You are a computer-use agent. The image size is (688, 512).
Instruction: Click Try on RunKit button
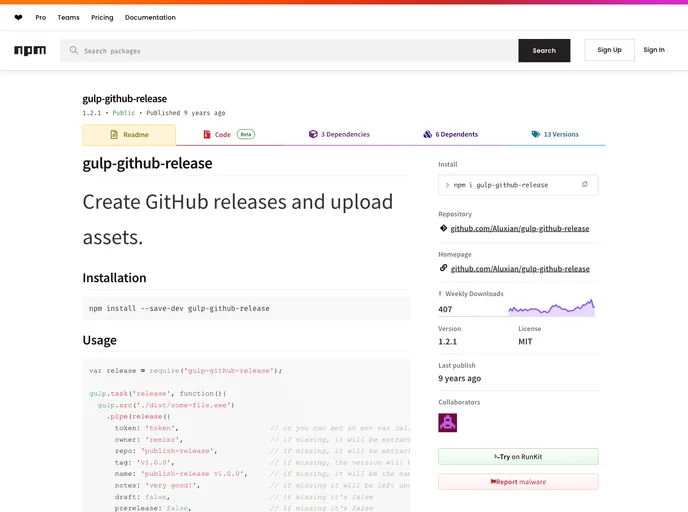click(x=518, y=457)
